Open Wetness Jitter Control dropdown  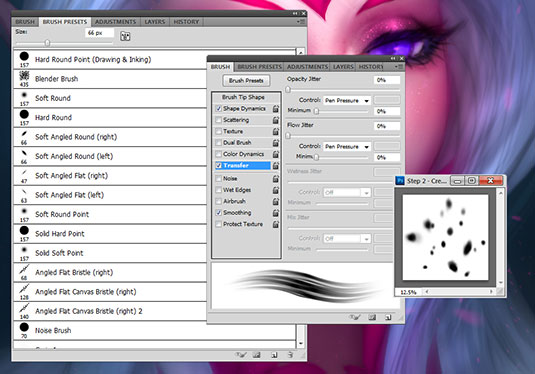pos(347,192)
